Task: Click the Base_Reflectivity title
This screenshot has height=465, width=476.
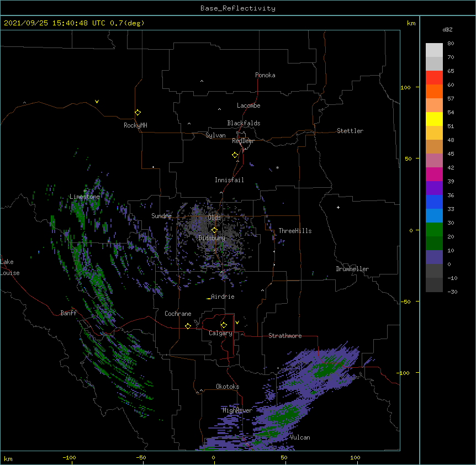Action: point(238,8)
